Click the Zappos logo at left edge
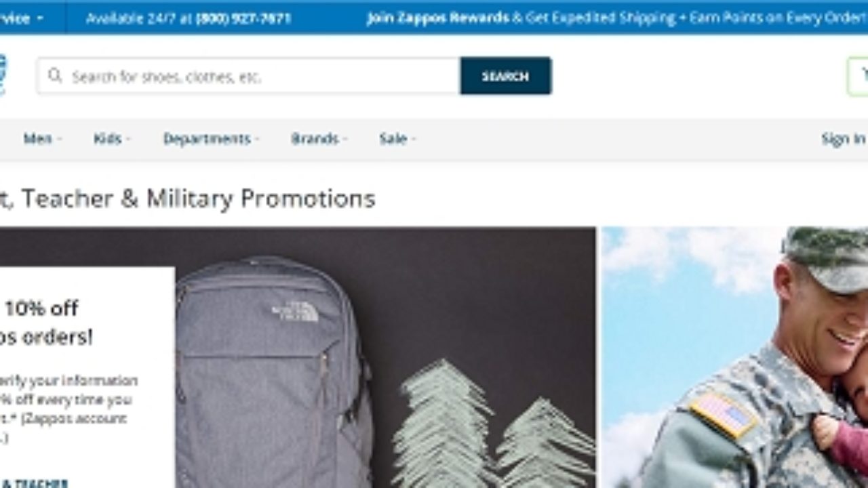 [x=3, y=75]
